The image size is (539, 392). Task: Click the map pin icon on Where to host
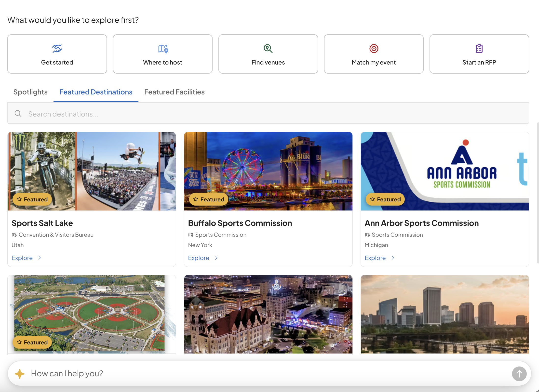(163, 49)
